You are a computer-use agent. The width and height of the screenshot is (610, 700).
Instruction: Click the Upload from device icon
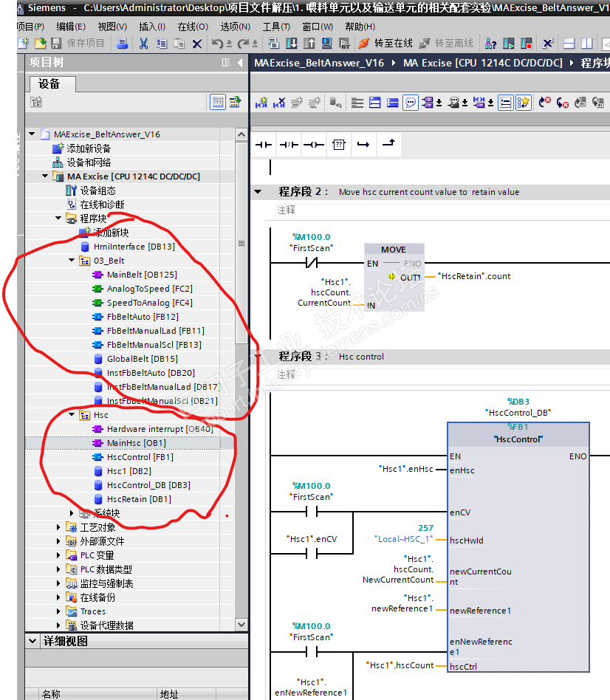pos(309,44)
